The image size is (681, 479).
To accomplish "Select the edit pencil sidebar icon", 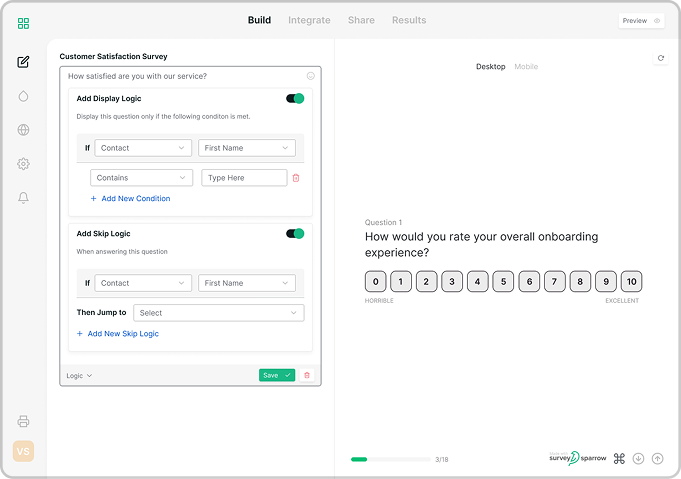I will click(24, 62).
